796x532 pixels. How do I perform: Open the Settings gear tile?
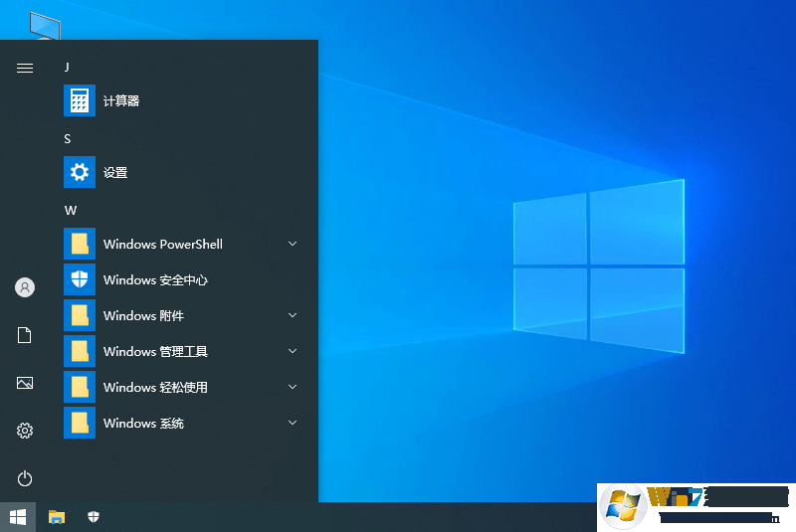[x=80, y=172]
